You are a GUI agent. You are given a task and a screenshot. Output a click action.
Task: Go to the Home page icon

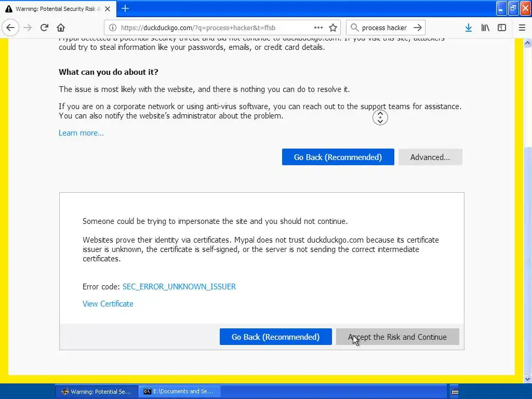click(61, 28)
